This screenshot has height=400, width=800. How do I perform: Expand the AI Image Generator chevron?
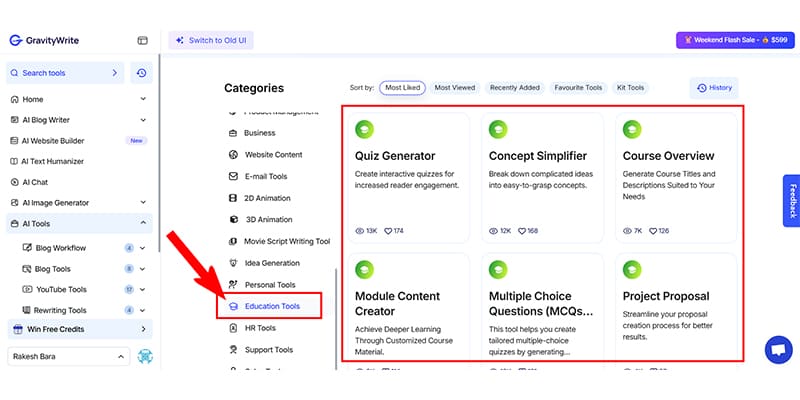tap(143, 203)
